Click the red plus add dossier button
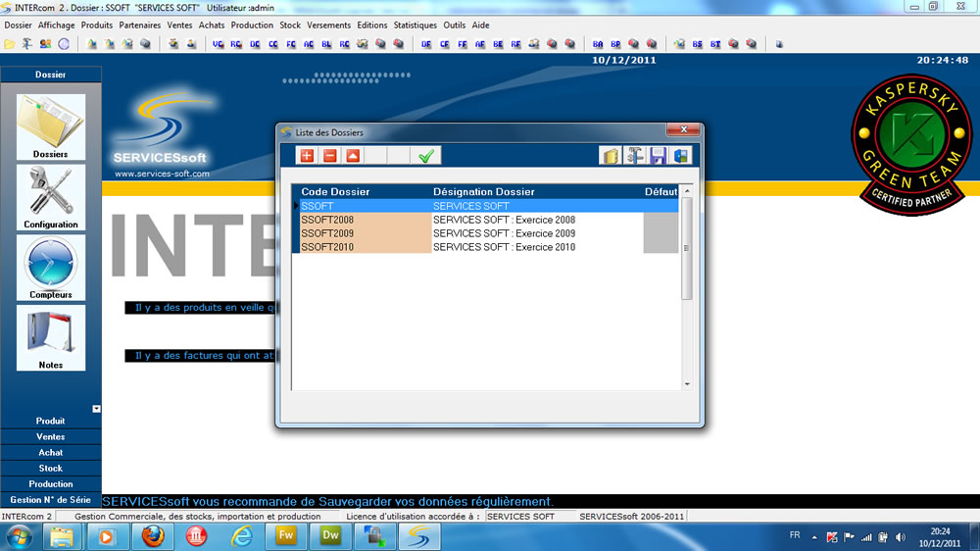980x551 pixels. click(x=307, y=156)
